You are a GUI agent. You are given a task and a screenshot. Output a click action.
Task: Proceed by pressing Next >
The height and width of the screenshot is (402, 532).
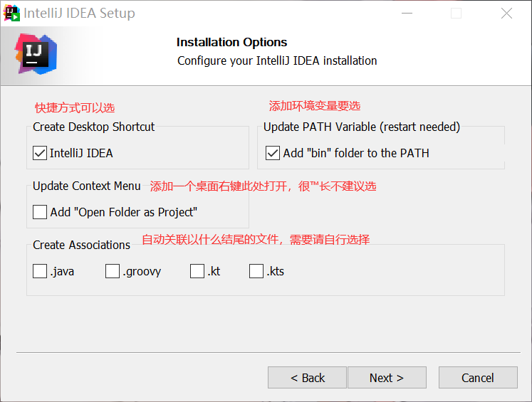[387, 378]
